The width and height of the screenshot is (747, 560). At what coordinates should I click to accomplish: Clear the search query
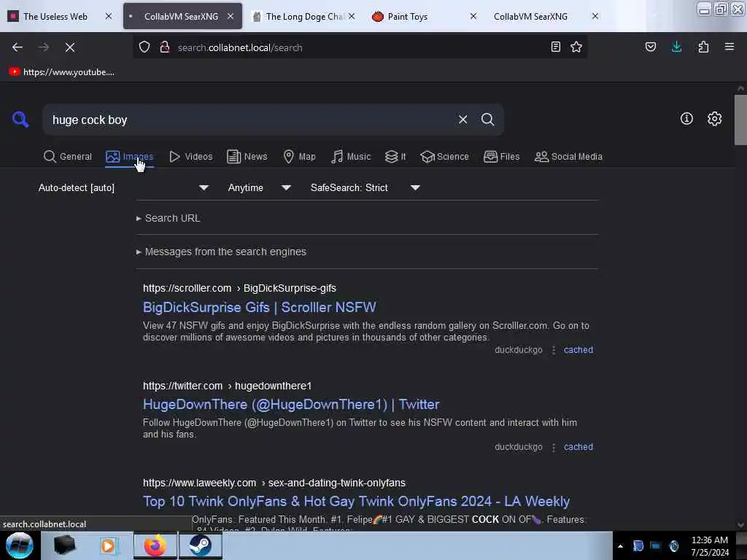coord(462,120)
